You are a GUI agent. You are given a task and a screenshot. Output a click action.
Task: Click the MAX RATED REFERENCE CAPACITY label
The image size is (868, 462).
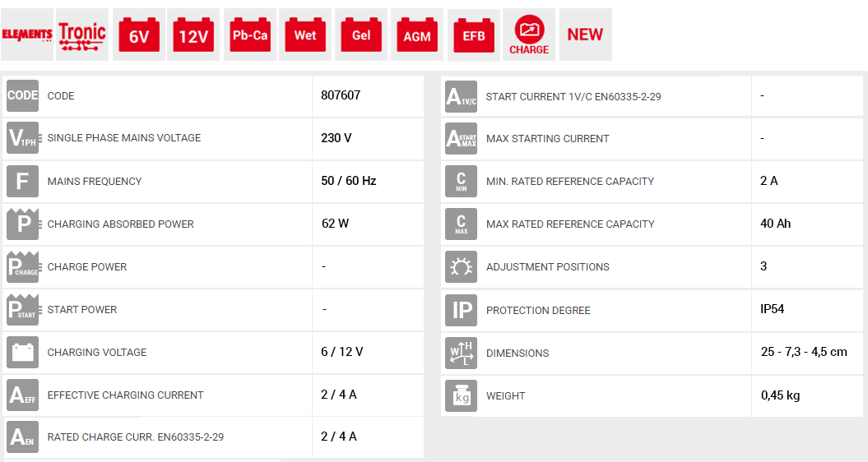(x=570, y=224)
